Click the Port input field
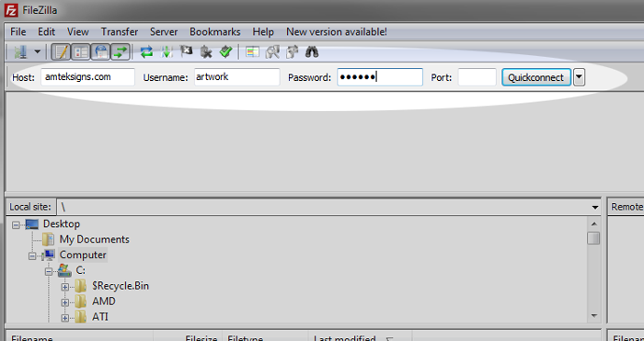The height and width of the screenshot is (341, 644). pyautogui.click(x=477, y=77)
